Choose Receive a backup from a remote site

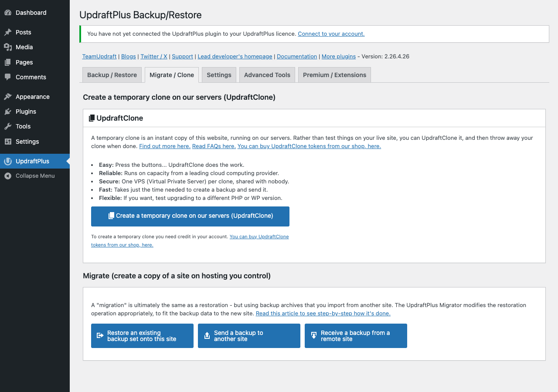pos(356,336)
